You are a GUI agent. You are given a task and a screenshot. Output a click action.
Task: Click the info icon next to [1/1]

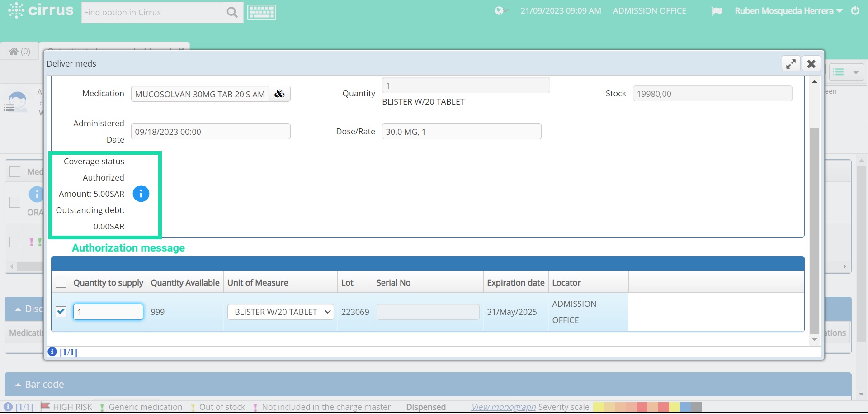(52, 352)
